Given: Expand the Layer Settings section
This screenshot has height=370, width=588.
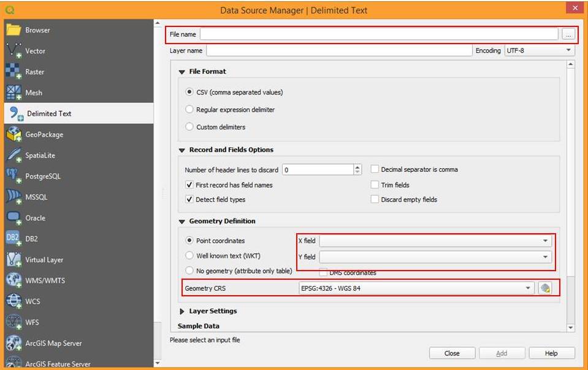Looking at the screenshot, I should (182, 311).
